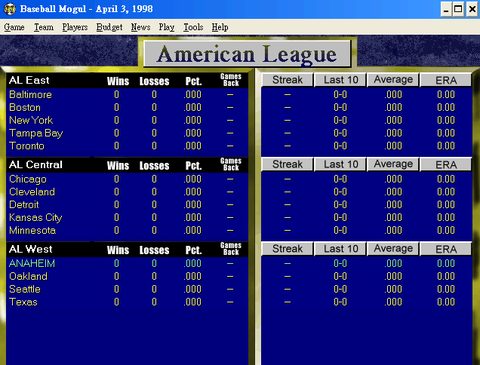Open the Players menu
This screenshot has width=480, height=365.
(x=75, y=27)
